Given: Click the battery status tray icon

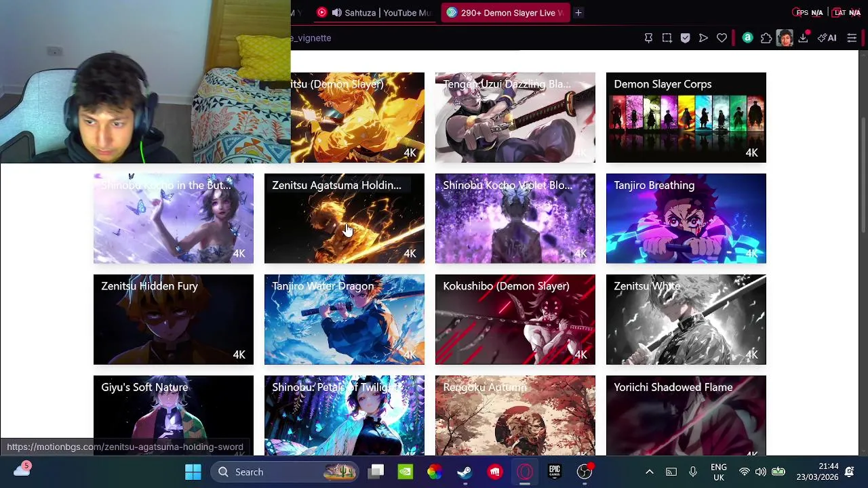Looking at the screenshot, I should click(x=778, y=472).
